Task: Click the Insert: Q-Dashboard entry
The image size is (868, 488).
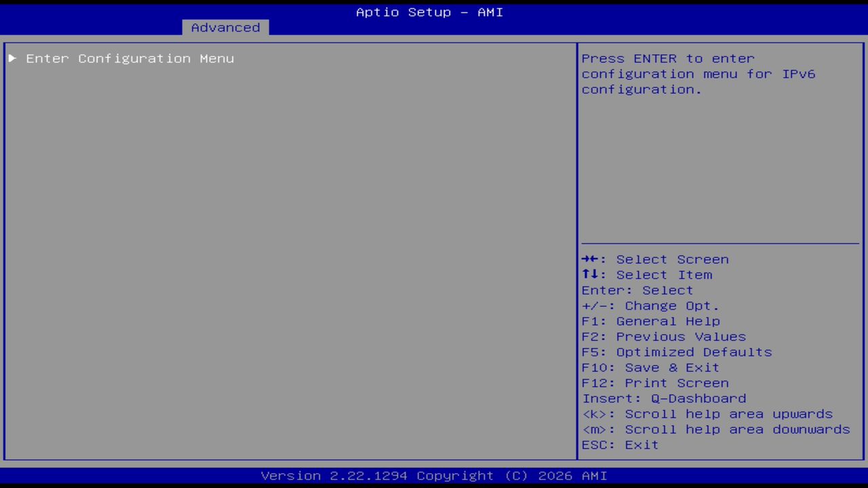Action: click(663, 399)
